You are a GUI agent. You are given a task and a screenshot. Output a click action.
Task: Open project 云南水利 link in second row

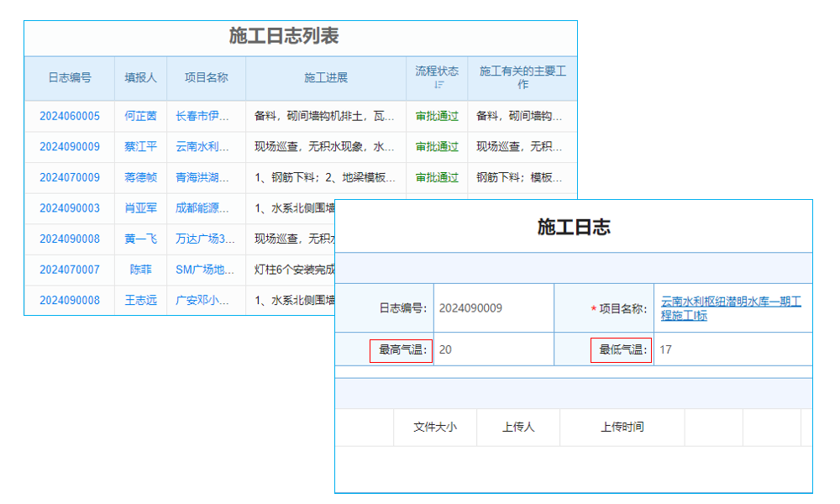(205, 146)
